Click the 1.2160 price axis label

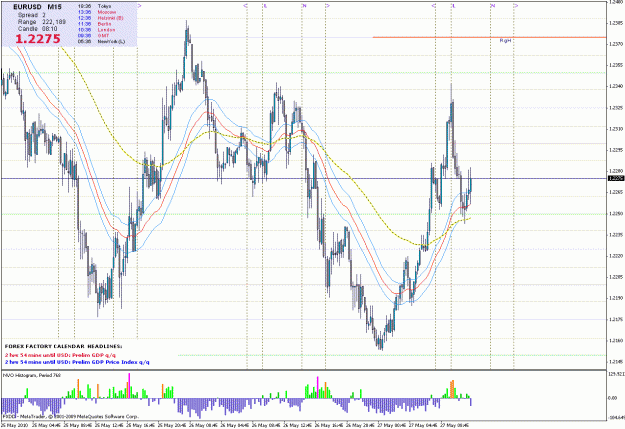[x=616, y=340]
